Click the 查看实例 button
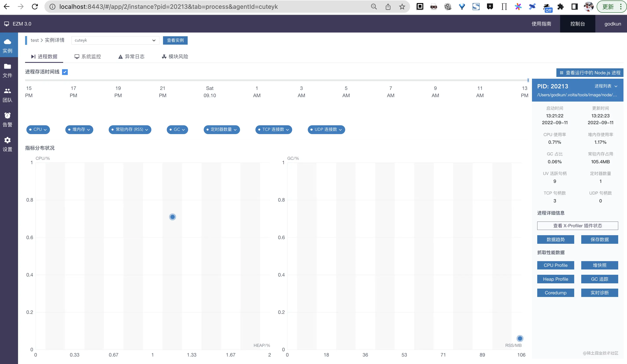This screenshot has height=364, width=627. (175, 40)
